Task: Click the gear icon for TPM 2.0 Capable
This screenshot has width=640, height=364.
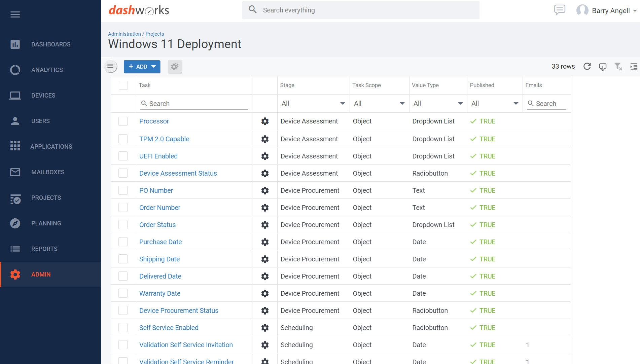Action: (265, 139)
